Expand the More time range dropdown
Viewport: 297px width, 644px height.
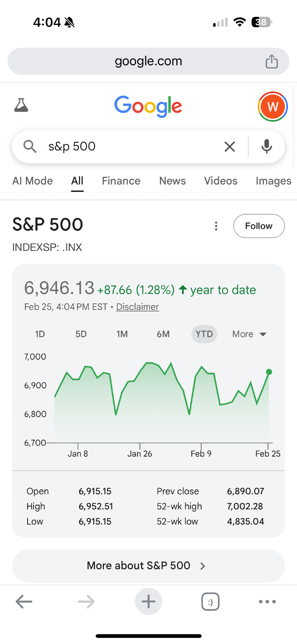(x=249, y=334)
